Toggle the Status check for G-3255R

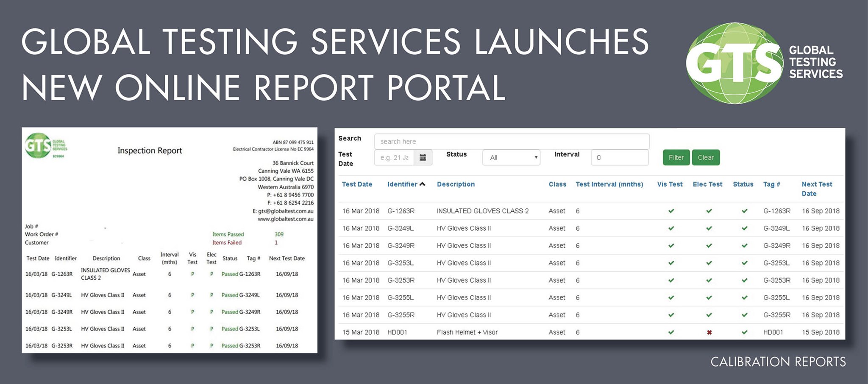click(743, 315)
